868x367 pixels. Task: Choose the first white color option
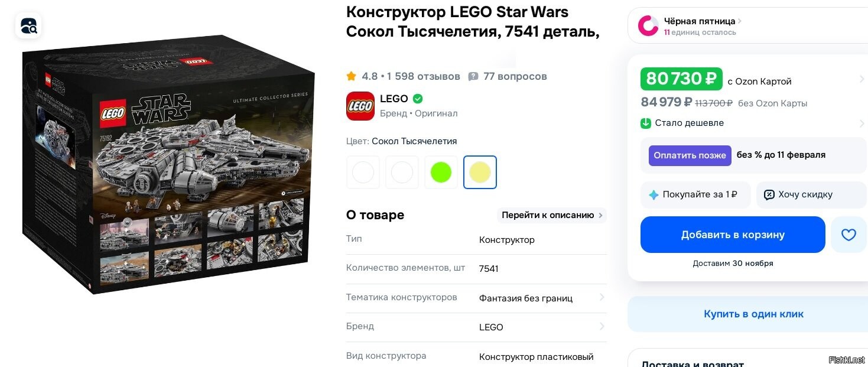click(363, 172)
